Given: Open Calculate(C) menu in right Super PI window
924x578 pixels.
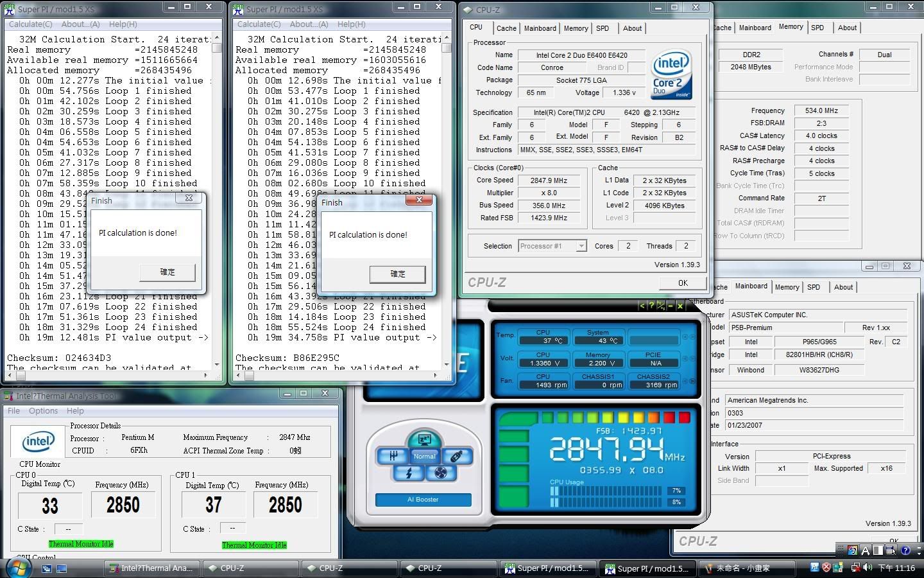Looking at the screenshot, I should 259,24.
